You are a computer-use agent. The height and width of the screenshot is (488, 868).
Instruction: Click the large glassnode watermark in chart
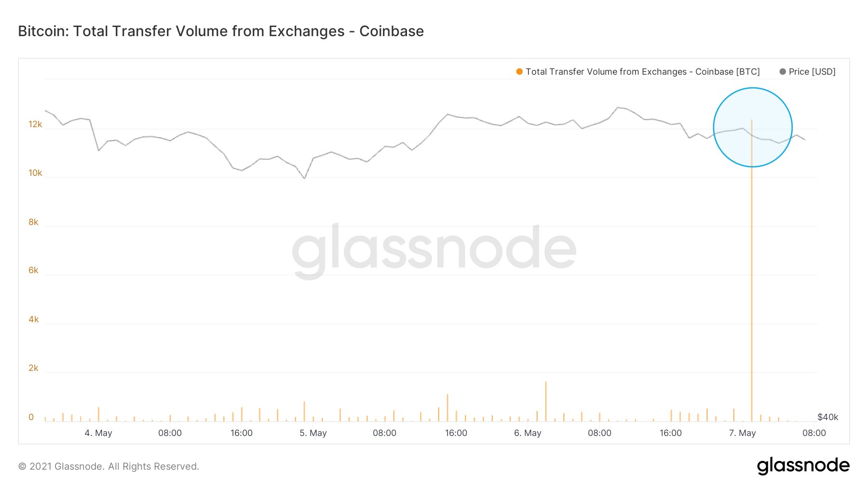(434, 251)
